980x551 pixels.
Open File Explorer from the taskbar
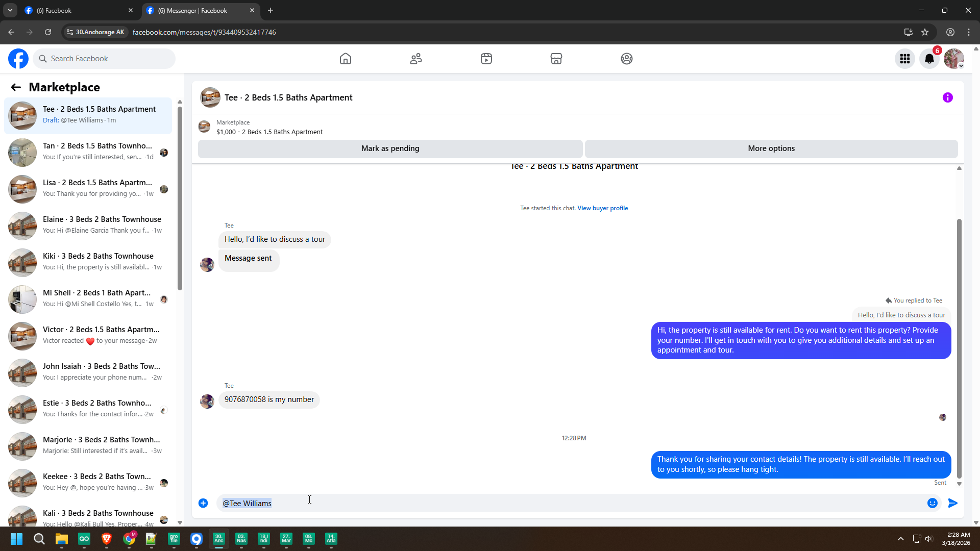point(62,539)
